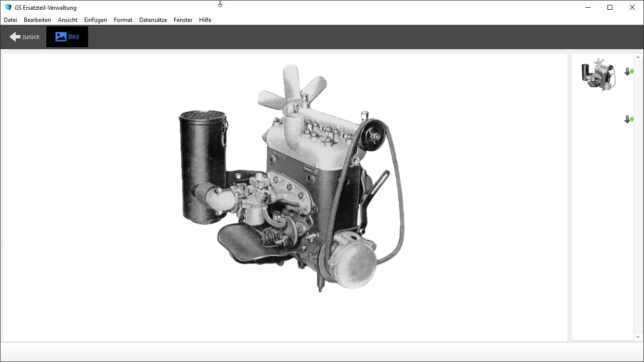Close the GS Ersatzteil-Verwaltung window
This screenshot has width=644, height=362.
pyautogui.click(x=632, y=7)
